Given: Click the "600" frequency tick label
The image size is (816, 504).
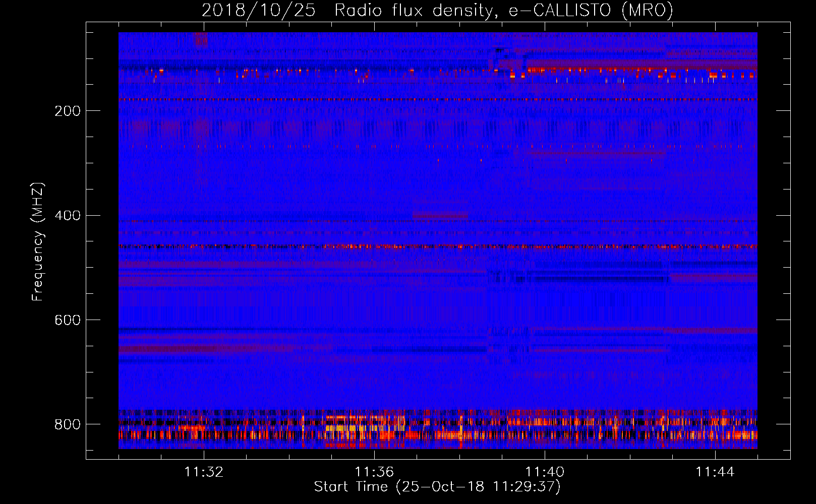Looking at the screenshot, I should click(x=68, y=321).
